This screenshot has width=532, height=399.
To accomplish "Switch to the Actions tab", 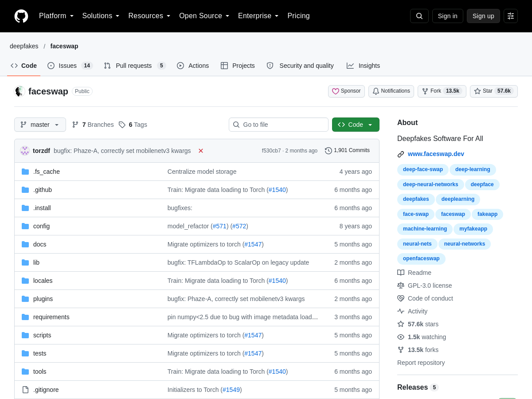I will click(x=193, y=66).
